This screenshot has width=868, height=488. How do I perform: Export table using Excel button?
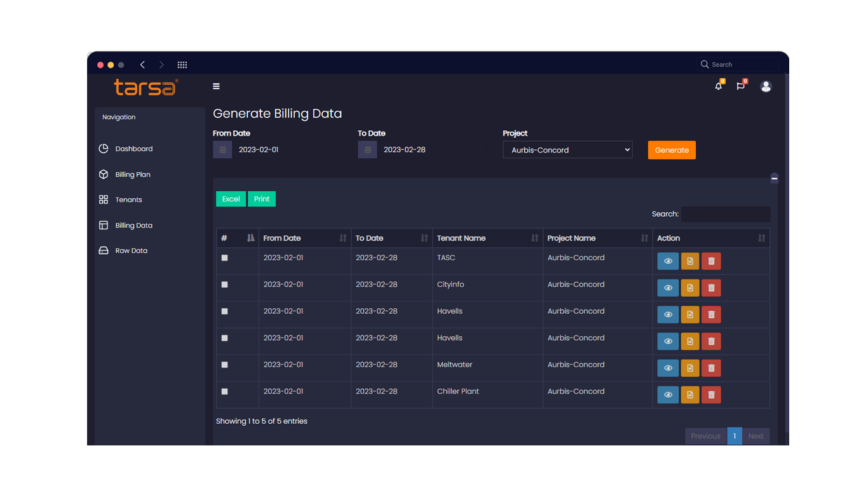coord(231,199)
